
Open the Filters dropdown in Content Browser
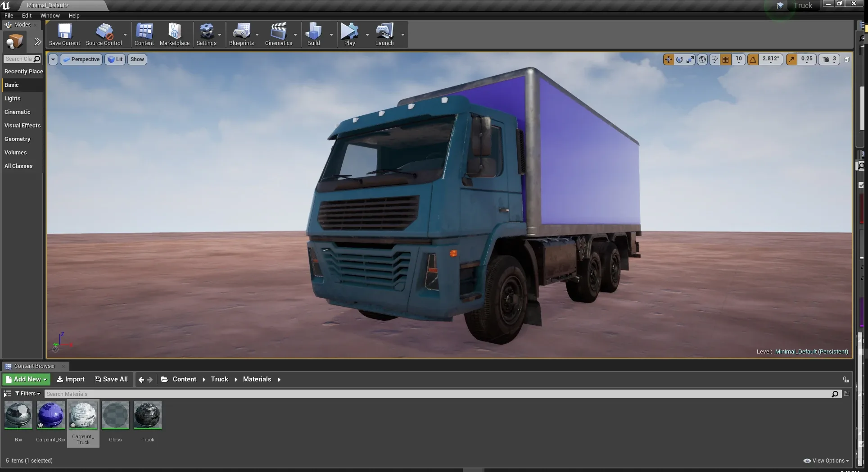(27, 393)
